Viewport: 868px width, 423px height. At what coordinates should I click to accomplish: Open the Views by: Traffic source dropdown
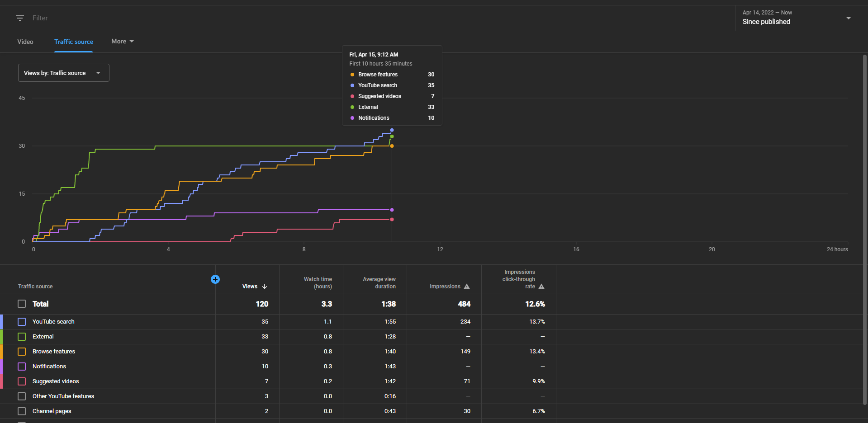(64, 73)
